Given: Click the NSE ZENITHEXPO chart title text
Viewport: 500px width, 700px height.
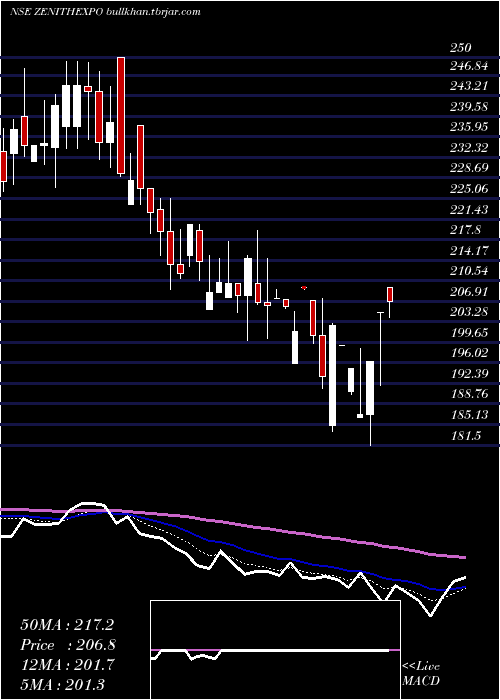Looking at the screenshot, I should tap(105, 12).
